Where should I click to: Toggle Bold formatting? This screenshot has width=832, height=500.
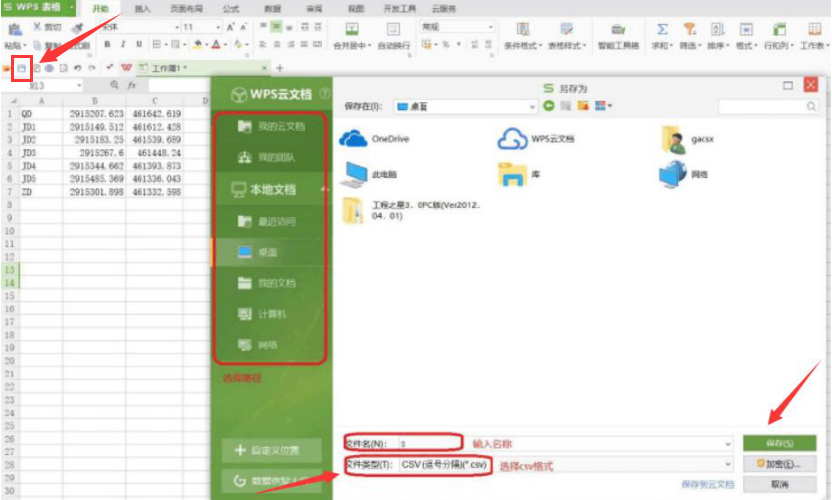(107, 45)
